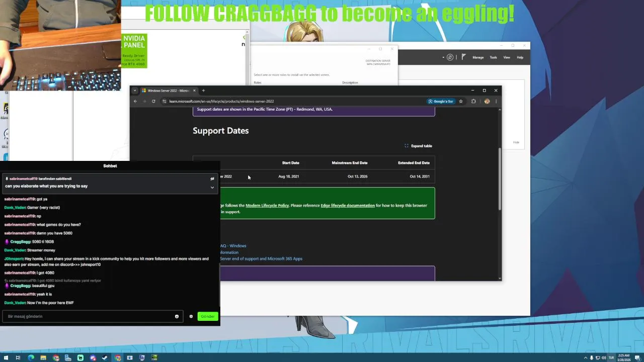
Task: Open Task View on the taskbar
Action: [x=18, y=358]
